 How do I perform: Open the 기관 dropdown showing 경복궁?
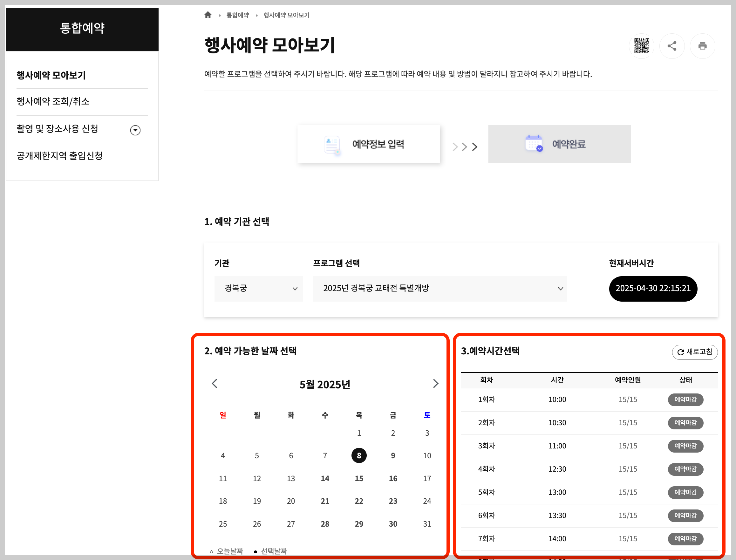pos(258,289)
